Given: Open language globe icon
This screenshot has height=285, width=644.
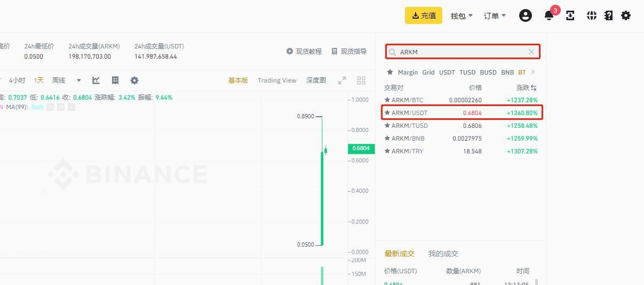Looking at the screenshot, I should point(592,15).
